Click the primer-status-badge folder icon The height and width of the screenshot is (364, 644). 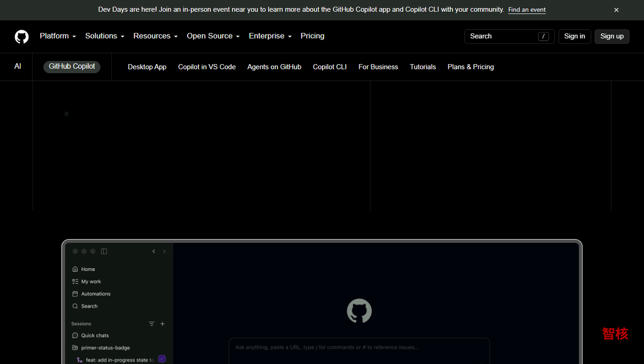point(75,347)
